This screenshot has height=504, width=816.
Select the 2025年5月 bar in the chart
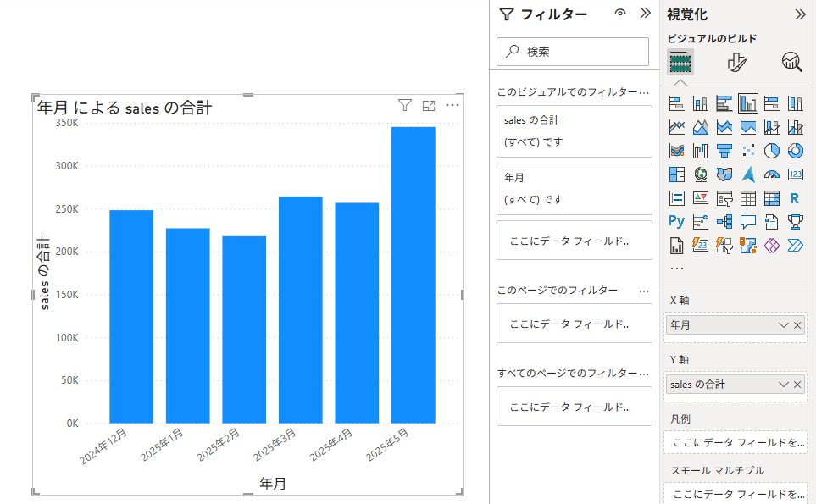tap(414, 275)
